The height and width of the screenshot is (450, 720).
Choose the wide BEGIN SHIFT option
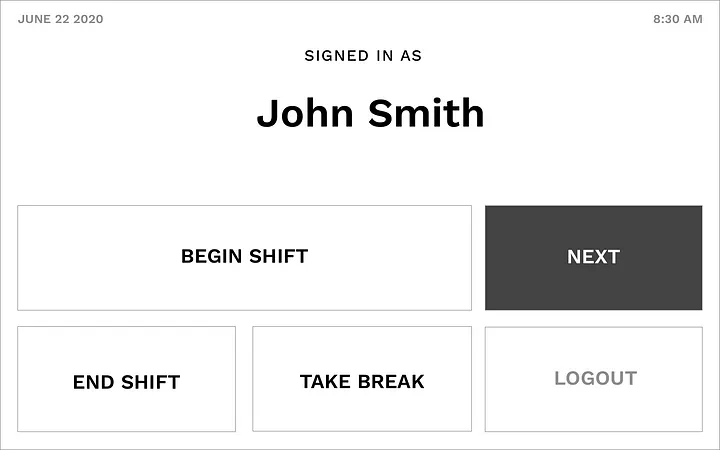[244, 257]
